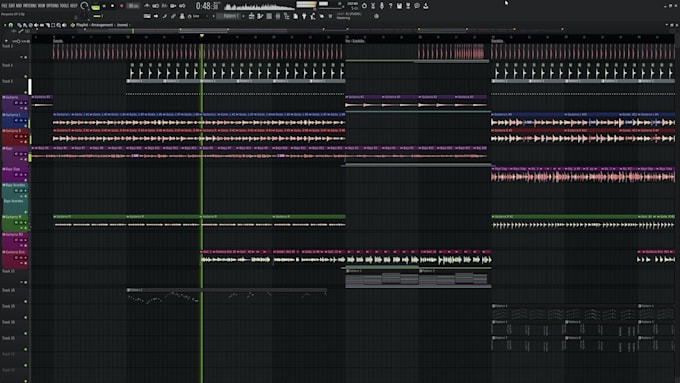Toggle the recording countdown icon
The image size is (680, 383).
point(164,6)
